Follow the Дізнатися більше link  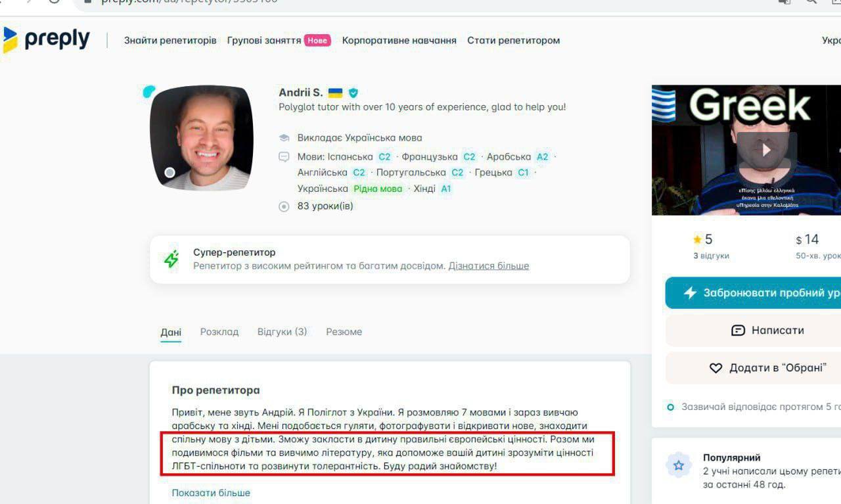(x=488, y=266)
